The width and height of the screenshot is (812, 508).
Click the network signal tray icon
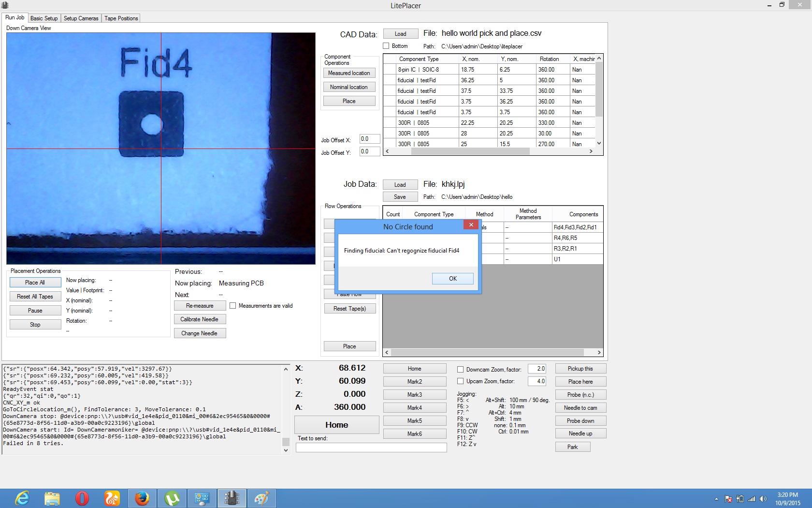pos(752,499)
